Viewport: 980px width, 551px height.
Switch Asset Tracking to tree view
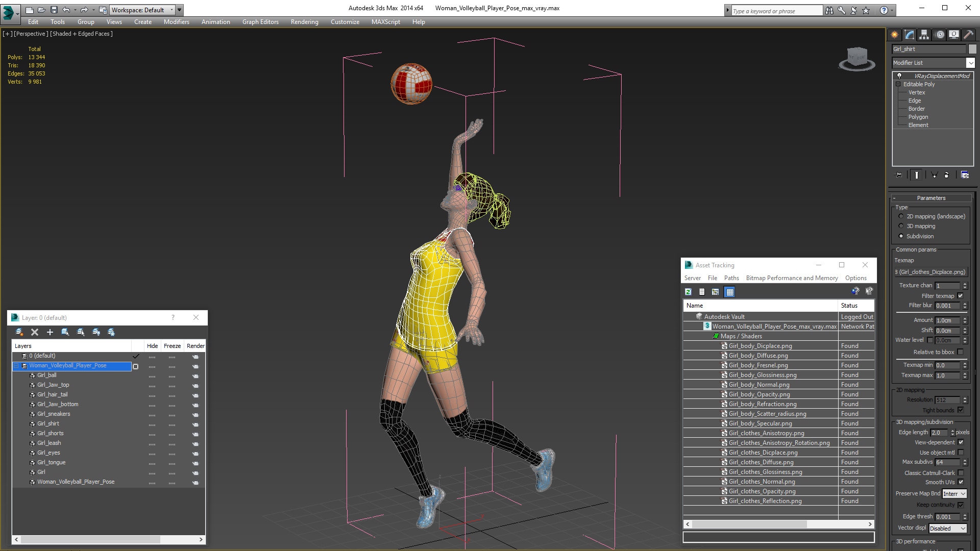[716, 292]
